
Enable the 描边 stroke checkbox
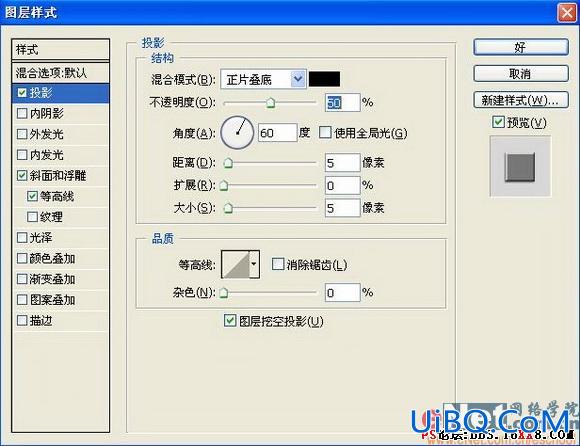pos(22,320)
